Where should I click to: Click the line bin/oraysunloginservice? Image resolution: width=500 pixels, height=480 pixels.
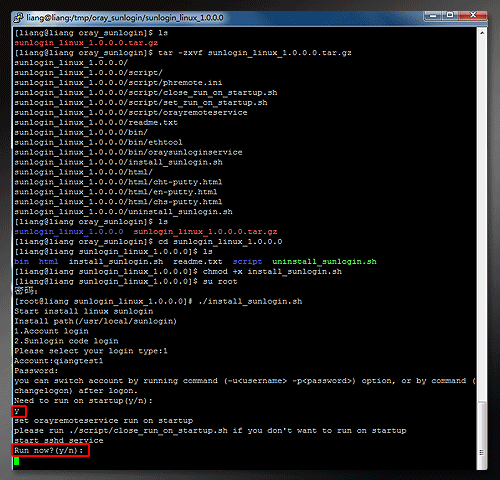[128, 152]
